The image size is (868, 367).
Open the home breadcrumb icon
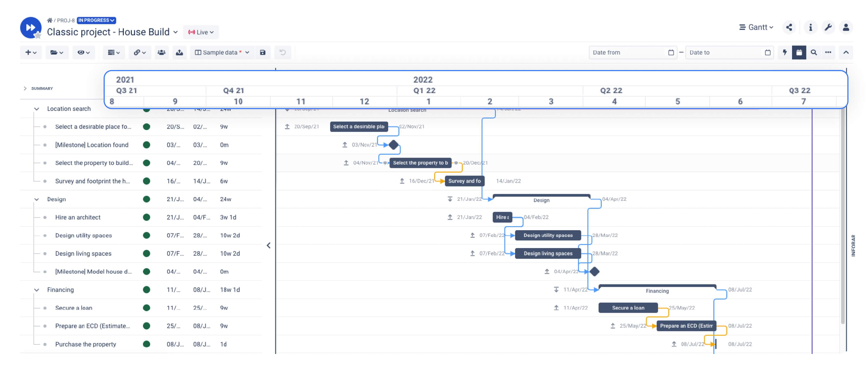[50, 20]
